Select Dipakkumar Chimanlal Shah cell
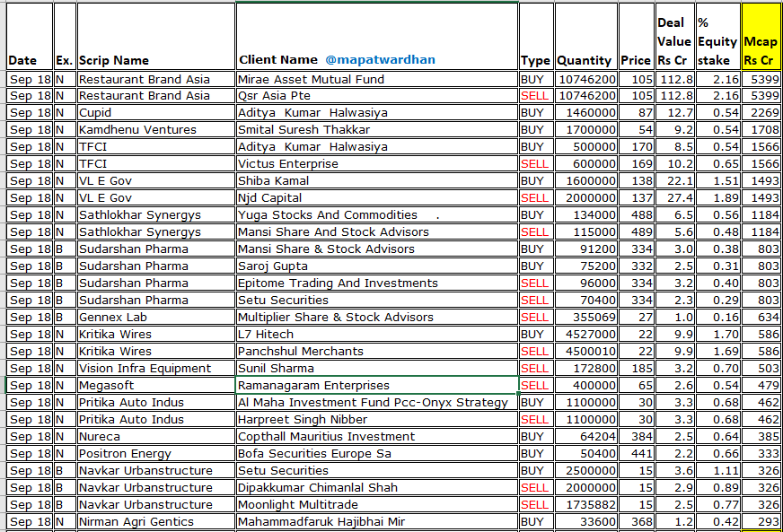Viewport: 783px width, 532px height. click(x=377, y=487)
